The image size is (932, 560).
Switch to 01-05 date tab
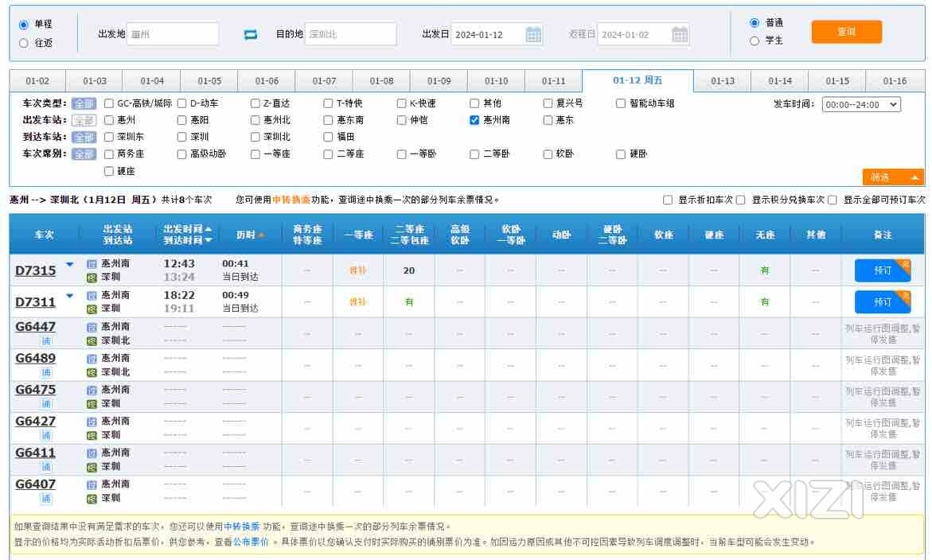209,81
